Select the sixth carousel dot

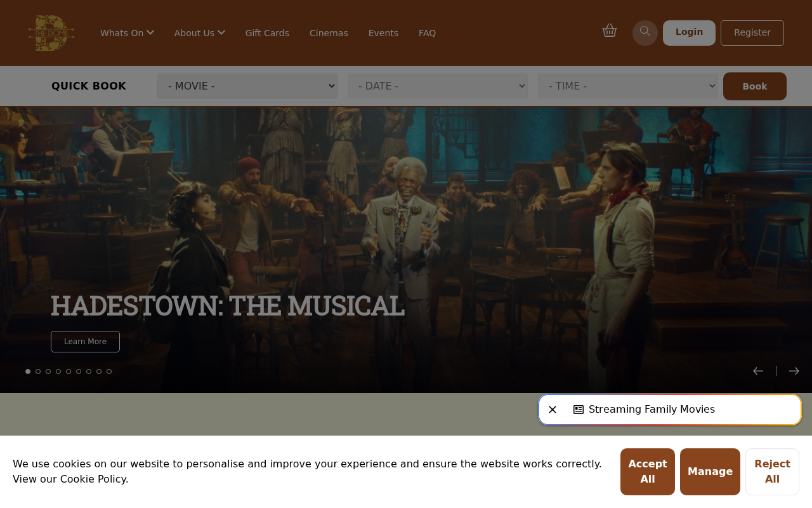pos(79,371)
